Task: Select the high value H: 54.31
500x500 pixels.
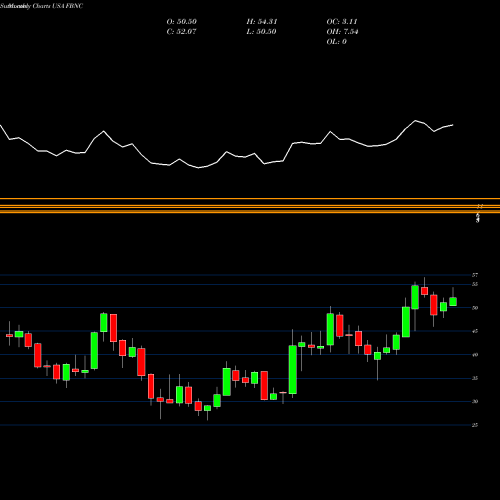Action: point(262,22)
